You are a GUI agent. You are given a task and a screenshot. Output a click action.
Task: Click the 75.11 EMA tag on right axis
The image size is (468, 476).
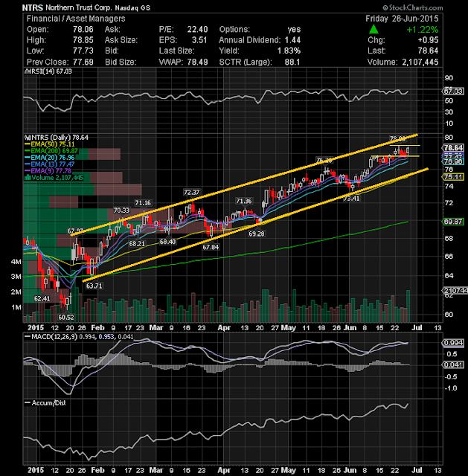[453, 177]
